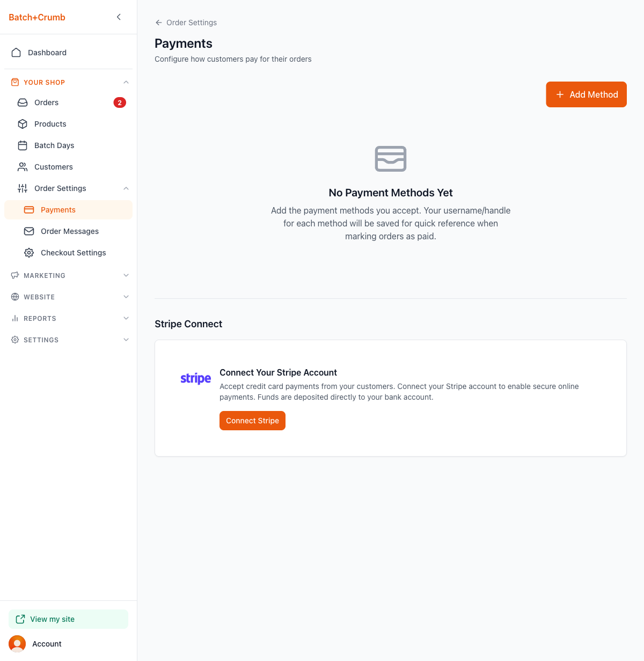This screenshot has width=644, height=661.
Task: Collapse the Order Settings submenu chevron
Action: [x=126, y=188]
